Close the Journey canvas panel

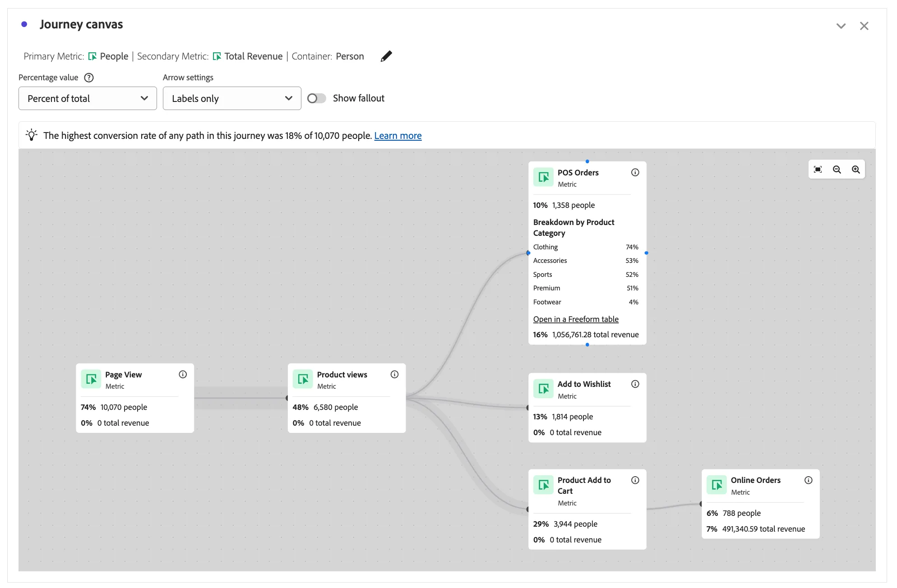[864, 26]
